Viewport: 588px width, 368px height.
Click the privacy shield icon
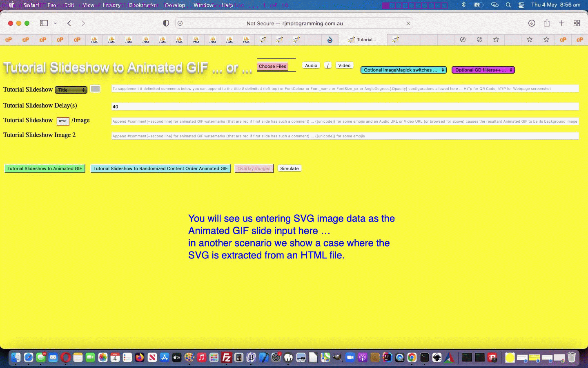click(x=166, y=23)
